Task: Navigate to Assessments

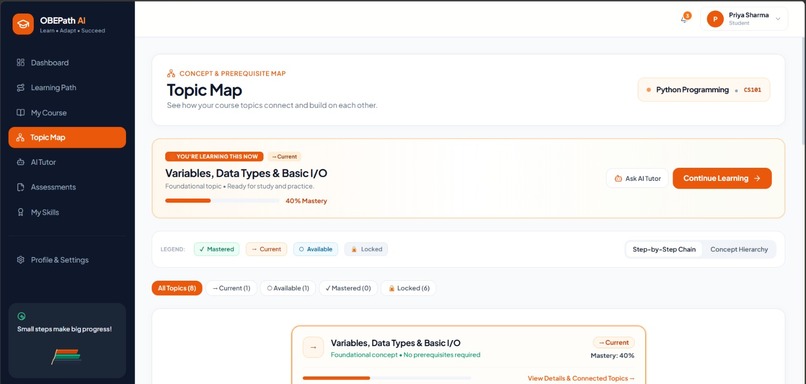Action: [67, 187]
